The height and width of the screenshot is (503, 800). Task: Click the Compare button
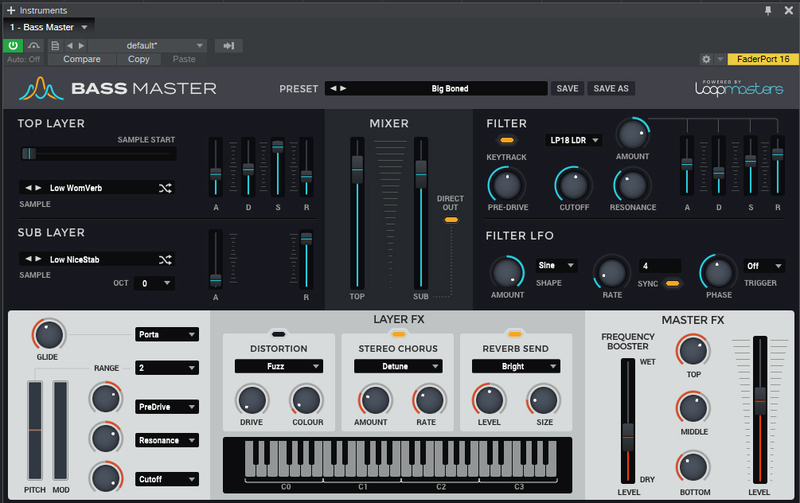[82, 59]
